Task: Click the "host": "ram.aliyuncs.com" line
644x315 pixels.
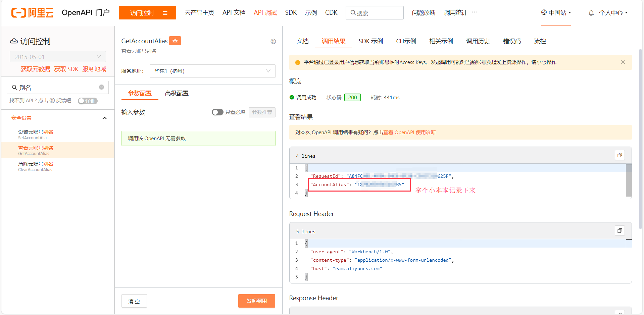Action: point(346,268)
